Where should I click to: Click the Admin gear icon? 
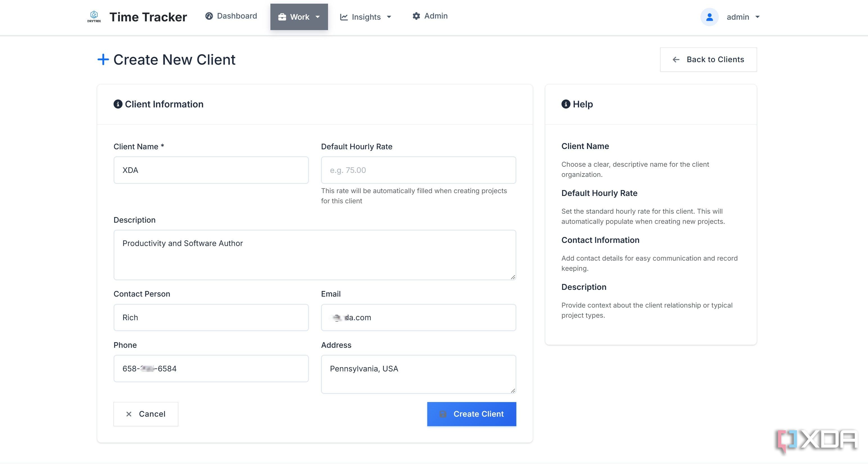click(417, 16)
